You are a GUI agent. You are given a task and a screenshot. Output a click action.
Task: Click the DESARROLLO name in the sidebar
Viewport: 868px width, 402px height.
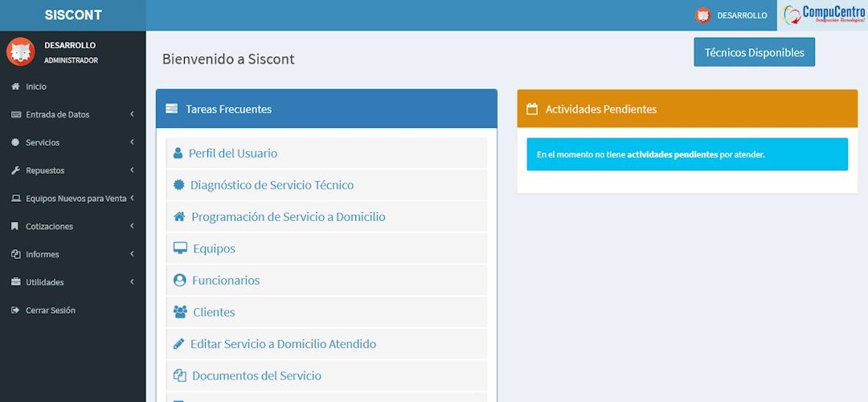click(70, 45)
